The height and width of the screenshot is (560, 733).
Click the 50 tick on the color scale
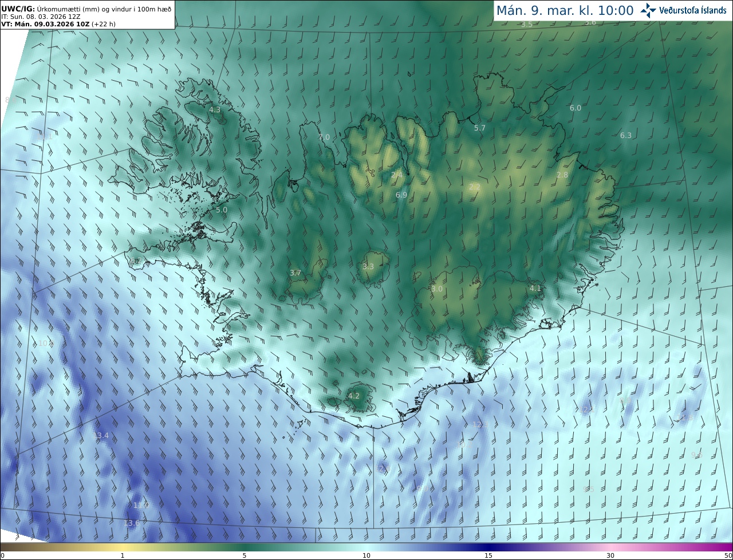728,555
